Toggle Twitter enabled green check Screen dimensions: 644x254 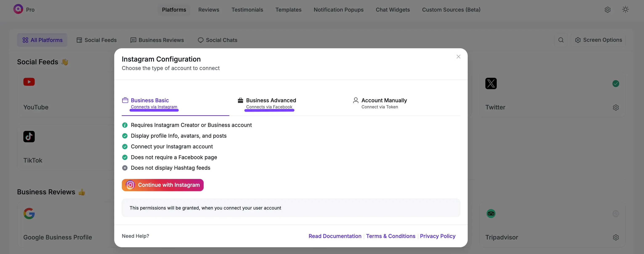coord(616,83)
